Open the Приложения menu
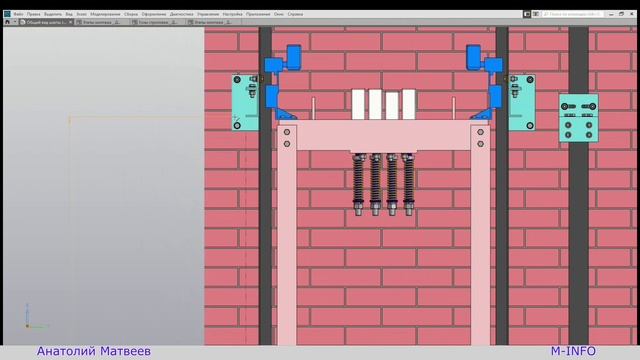Viewport: 640px width, 360px height. (258, 14)
